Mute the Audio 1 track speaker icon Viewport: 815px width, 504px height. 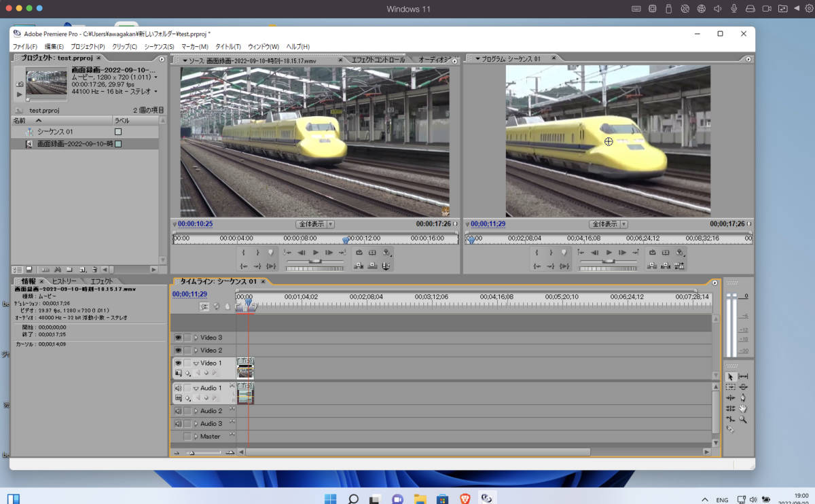tap(178, 387)
